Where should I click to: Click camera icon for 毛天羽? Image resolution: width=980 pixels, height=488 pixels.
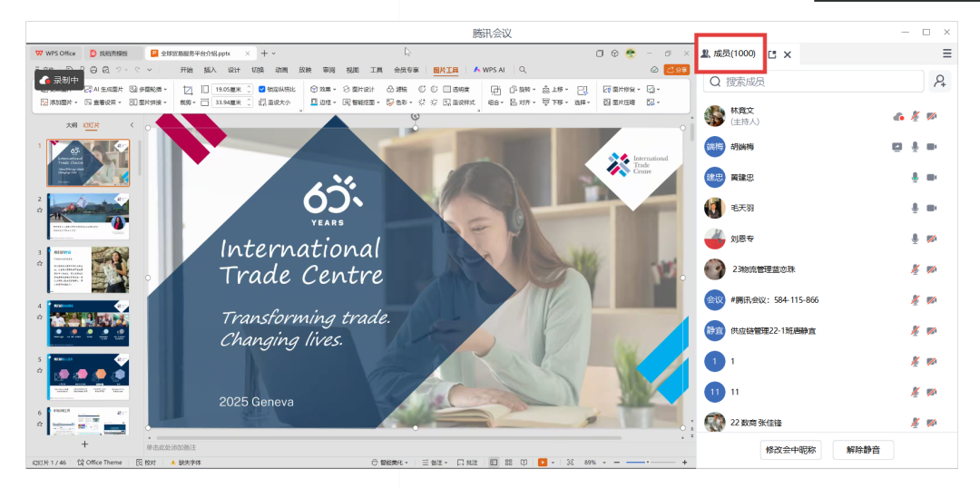tap(932, 208)
